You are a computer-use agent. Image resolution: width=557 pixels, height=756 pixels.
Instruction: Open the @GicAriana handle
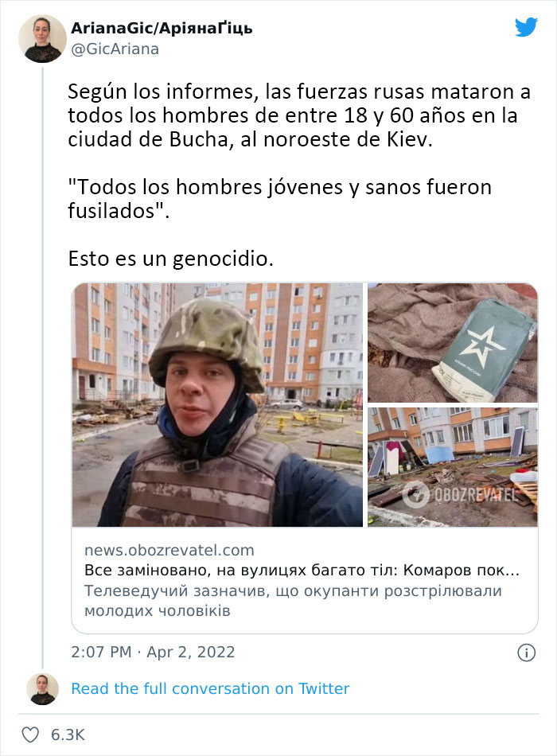point(115,49)
